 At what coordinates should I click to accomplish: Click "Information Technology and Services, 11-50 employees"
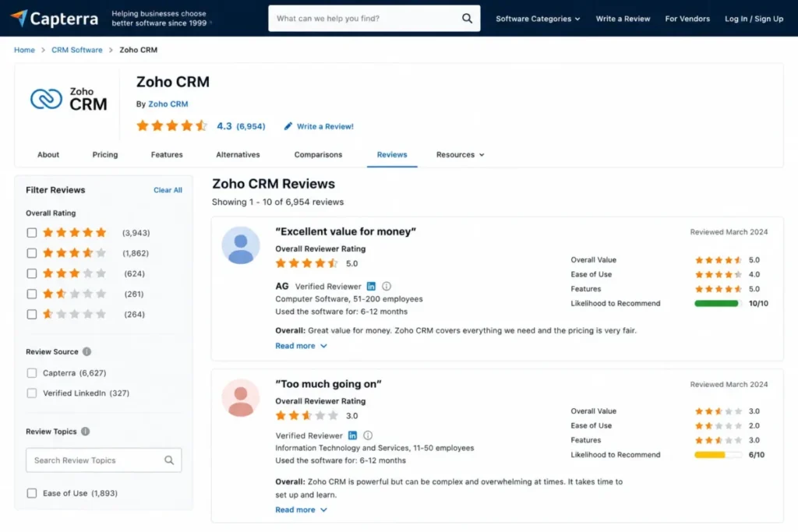click(375, 448)
